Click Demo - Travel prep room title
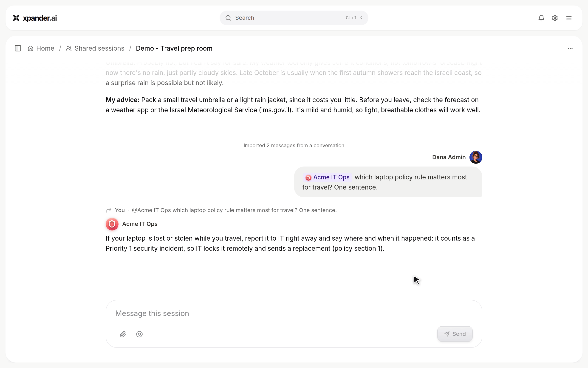This screenshot has height=368, width=588. point(174,49)
